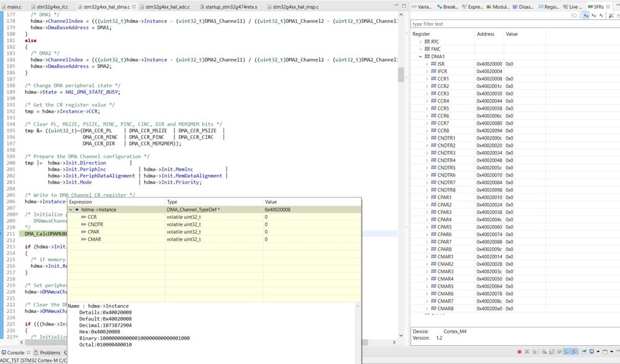
Task: Select the CCR4 register icon
Action: [433, 101]
